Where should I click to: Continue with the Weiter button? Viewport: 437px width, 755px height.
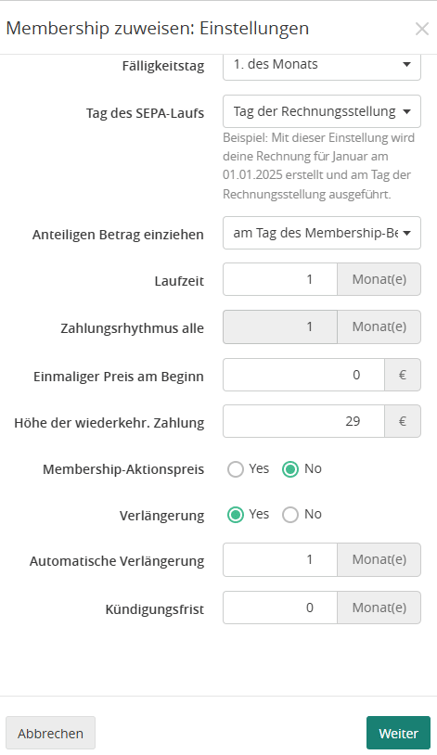coord(398,733)
